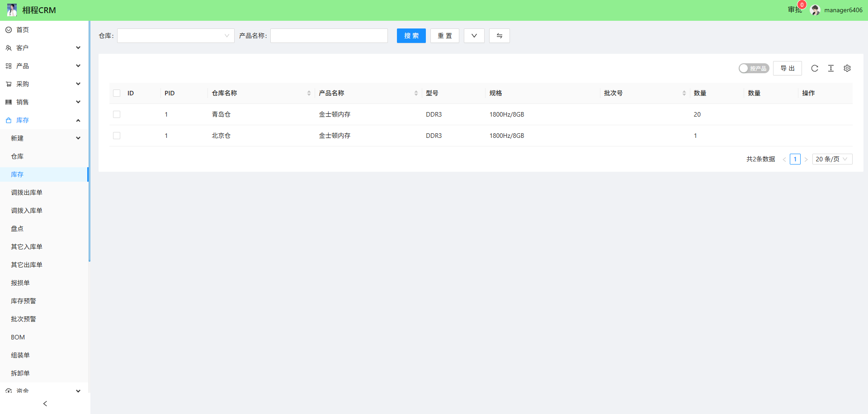Click the swap arrows filter icon button

499,36
